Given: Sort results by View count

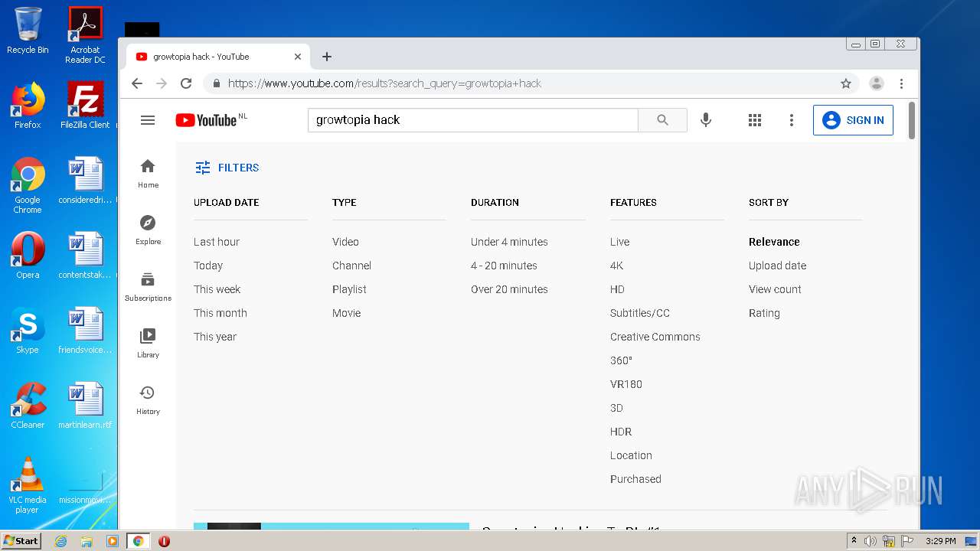Looking at the screenshot, I should click(x=775, y=289).
